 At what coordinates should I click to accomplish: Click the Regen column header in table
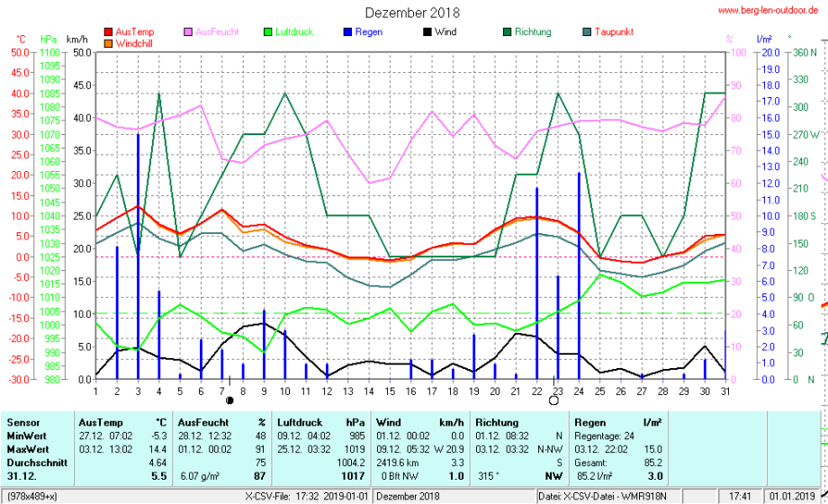pyautogui.click(x=590, y=421)
